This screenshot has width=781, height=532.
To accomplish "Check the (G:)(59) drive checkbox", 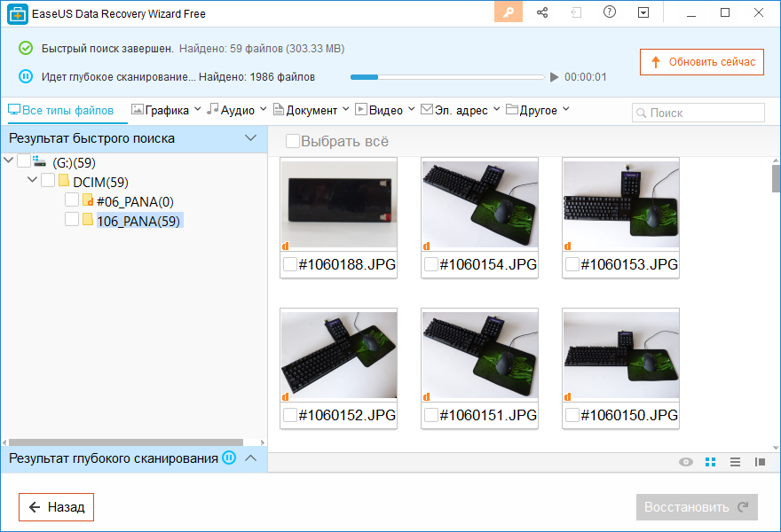I will tap(24, 160).
